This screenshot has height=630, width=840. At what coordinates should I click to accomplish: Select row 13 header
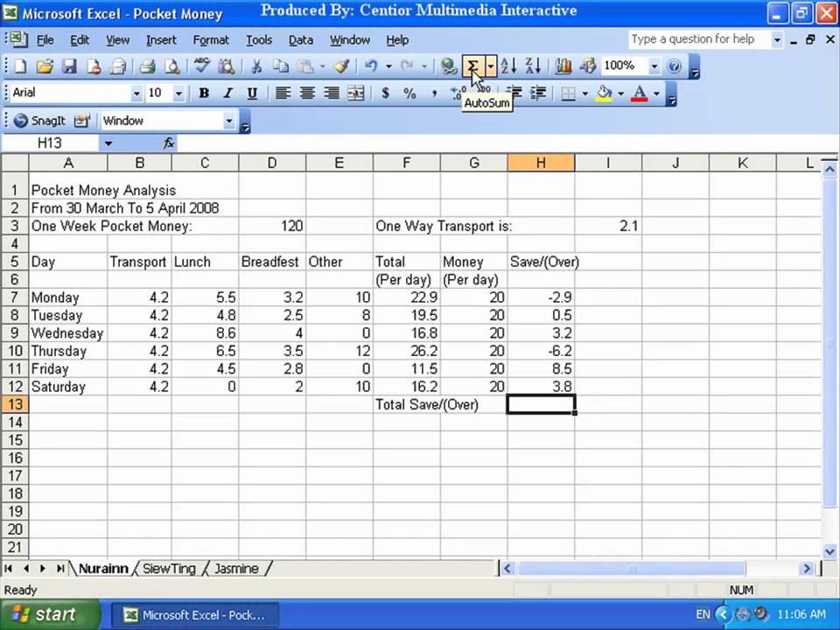[x=15, y=404]
